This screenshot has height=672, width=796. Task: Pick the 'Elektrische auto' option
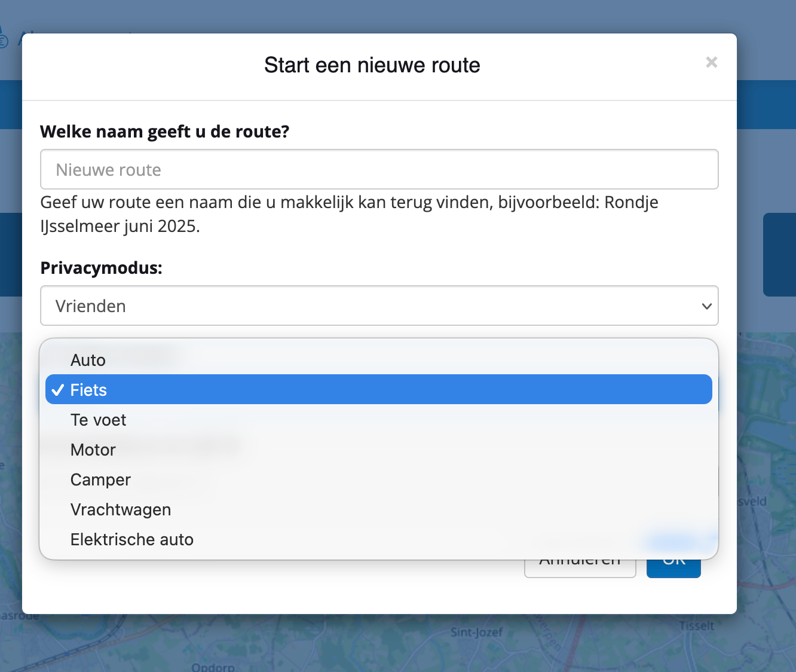pyautogui.click(x=132, y=539)
